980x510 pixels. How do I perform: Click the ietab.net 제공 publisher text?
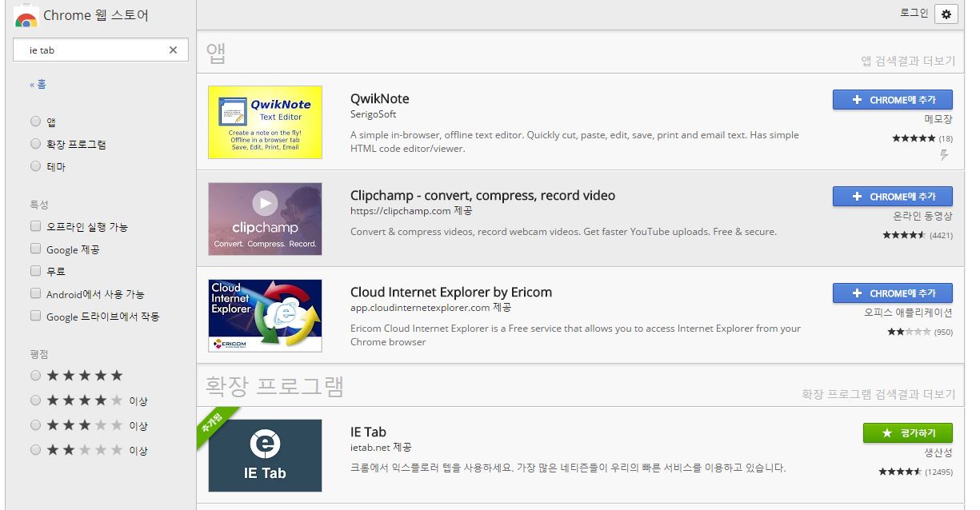(381, 448)
